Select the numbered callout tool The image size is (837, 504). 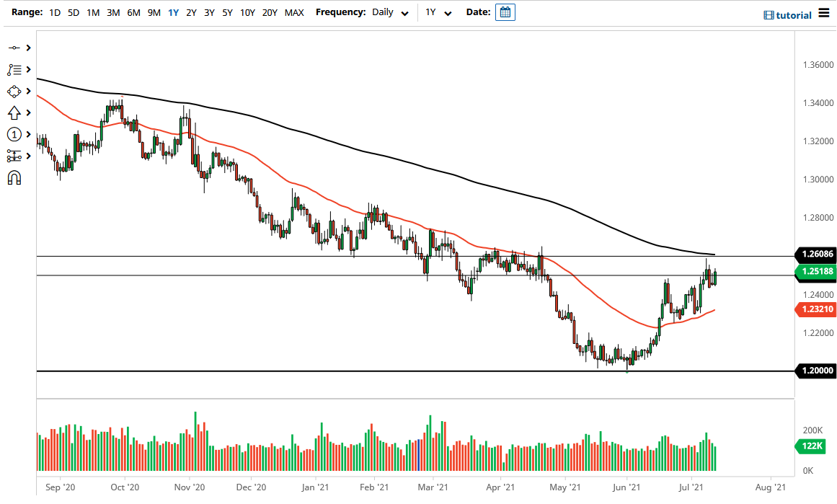pos(16,134)
